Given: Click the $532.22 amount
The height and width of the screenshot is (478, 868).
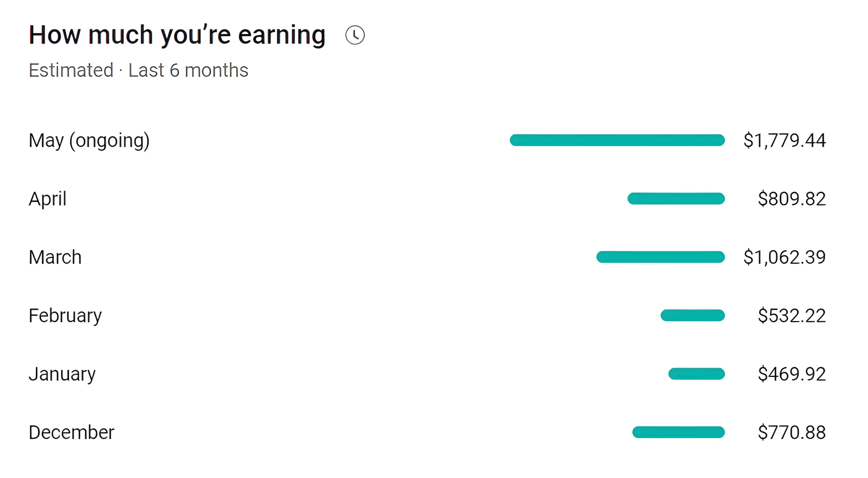Looking at the screenshot, I should click(x=792, y=315).
